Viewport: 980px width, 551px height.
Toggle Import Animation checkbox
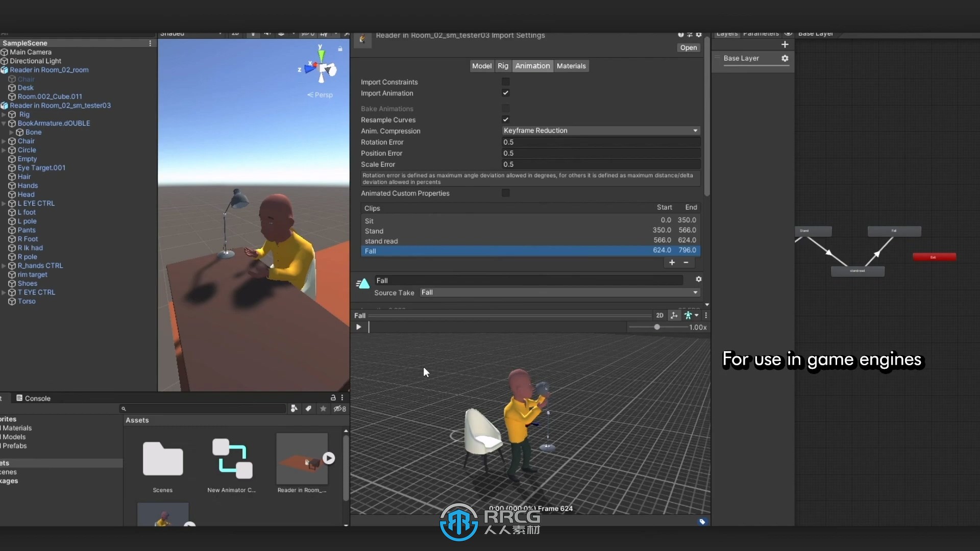point(505,93)
